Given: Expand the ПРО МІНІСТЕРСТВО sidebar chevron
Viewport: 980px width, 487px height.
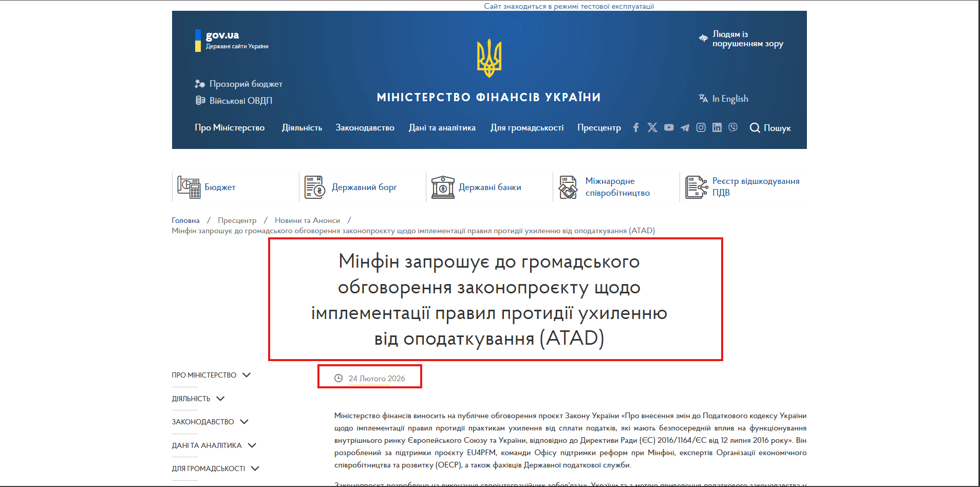Looking at the screenshot, I should point(247,375).
